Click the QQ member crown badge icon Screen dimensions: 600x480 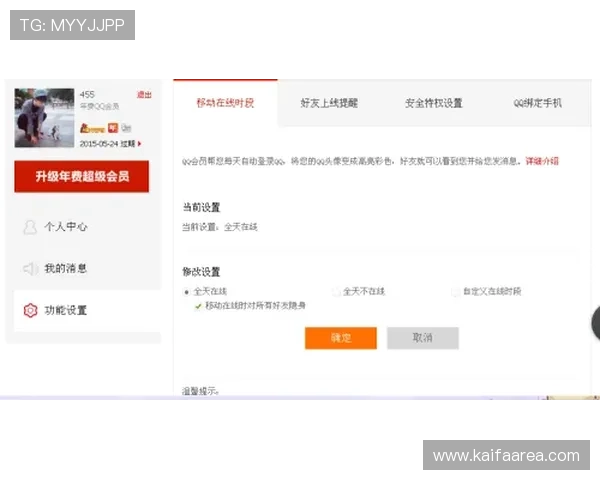tap(92, 128)
